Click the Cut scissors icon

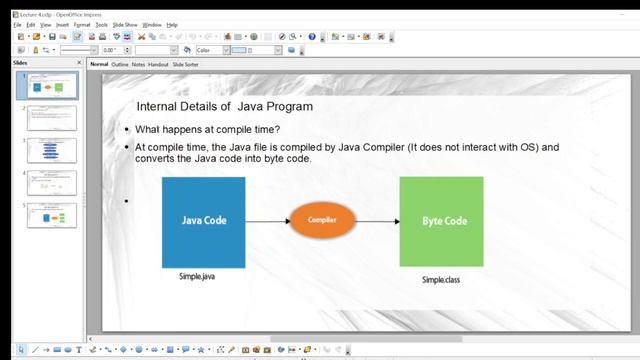click(142, 37)
